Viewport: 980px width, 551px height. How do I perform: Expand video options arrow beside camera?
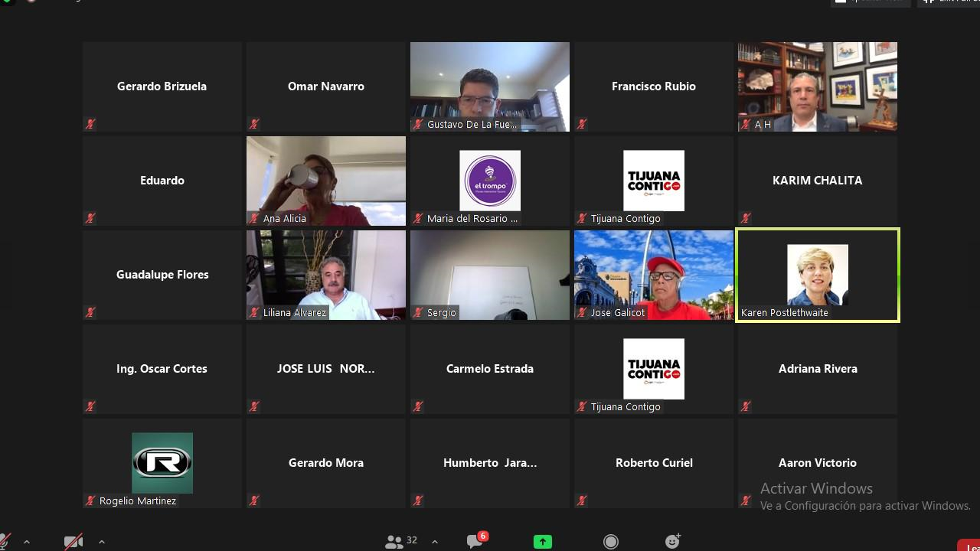102,542
